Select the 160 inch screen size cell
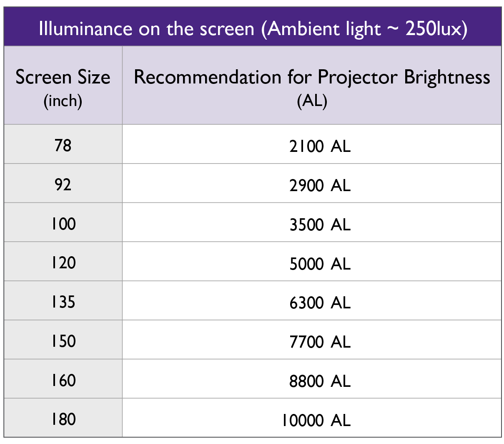Screen dimensions: 504x444 (63, 380)
